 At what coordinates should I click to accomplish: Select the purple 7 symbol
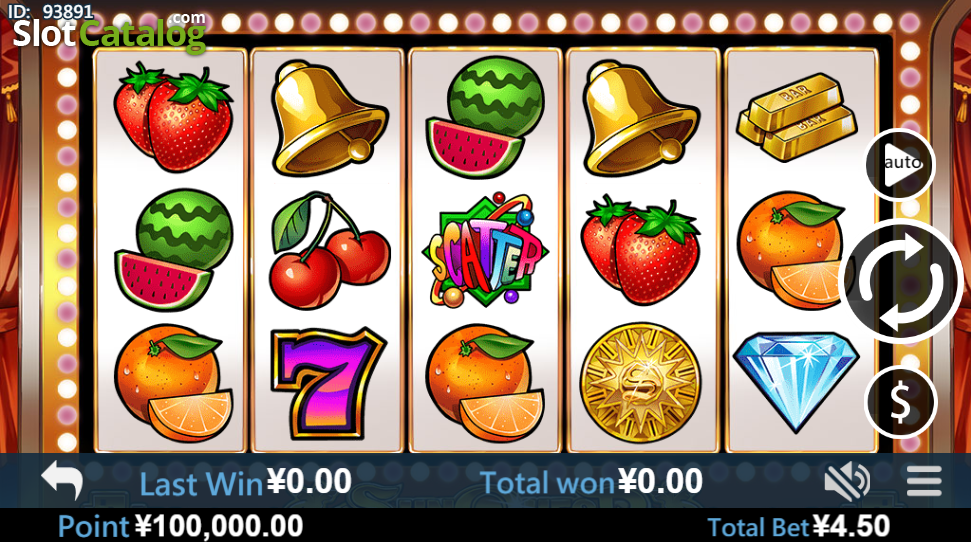(x=329, y=383)
